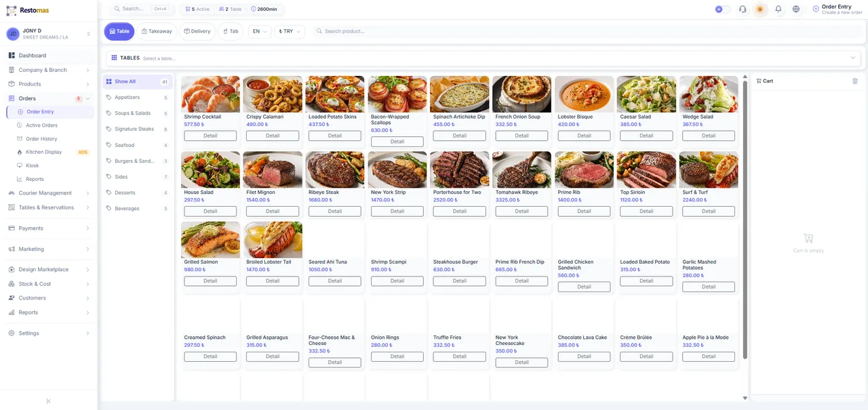
Task: Select the Table order type
Action: click(x=119, y=31)
